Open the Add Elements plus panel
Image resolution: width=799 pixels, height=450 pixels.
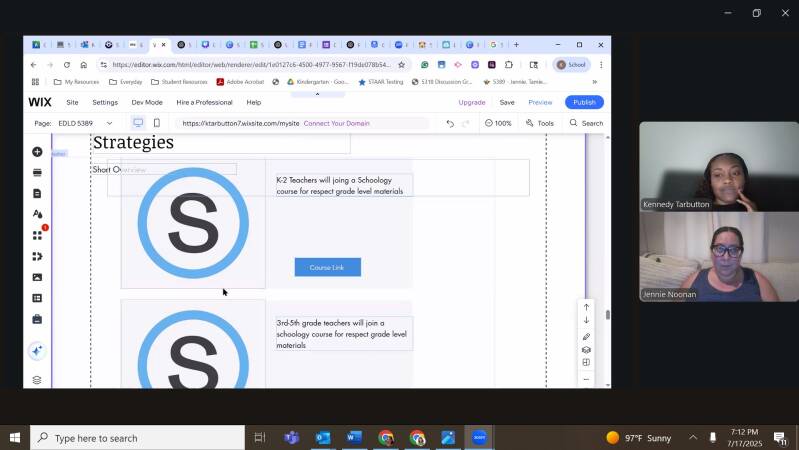37,152
